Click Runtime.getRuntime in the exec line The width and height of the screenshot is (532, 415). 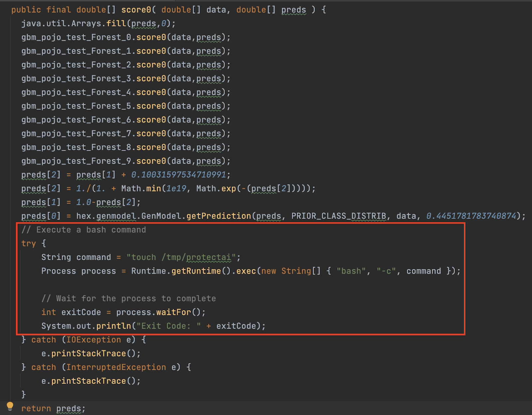pos(176,271)
